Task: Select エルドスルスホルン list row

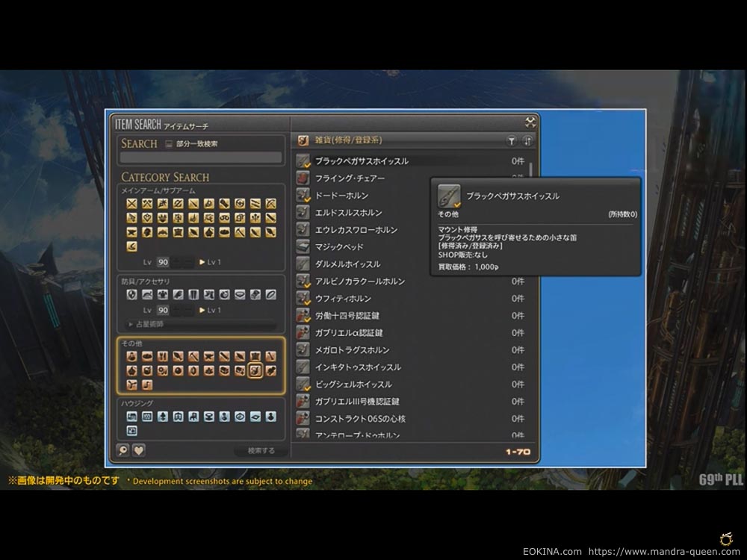Action: coord(411,213)
